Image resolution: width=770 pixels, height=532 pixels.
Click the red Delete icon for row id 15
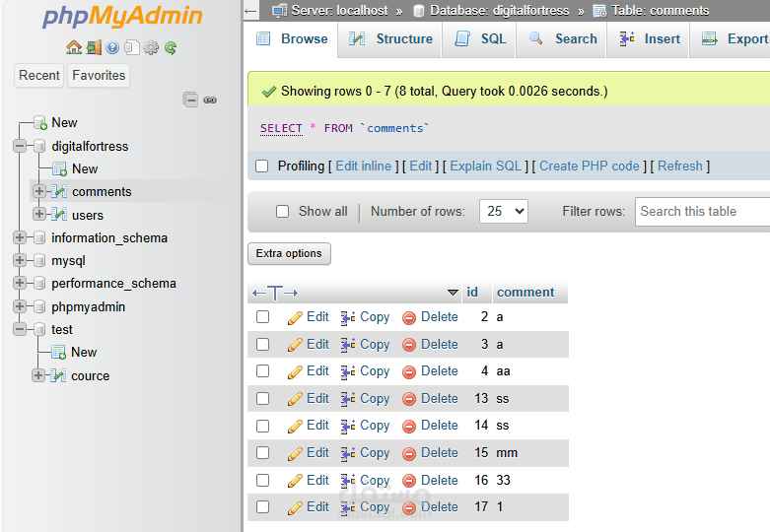coord(408,453)
